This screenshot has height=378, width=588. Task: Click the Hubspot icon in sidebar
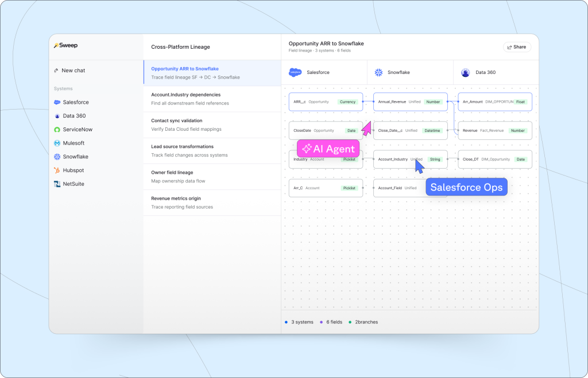pos(57,170)
